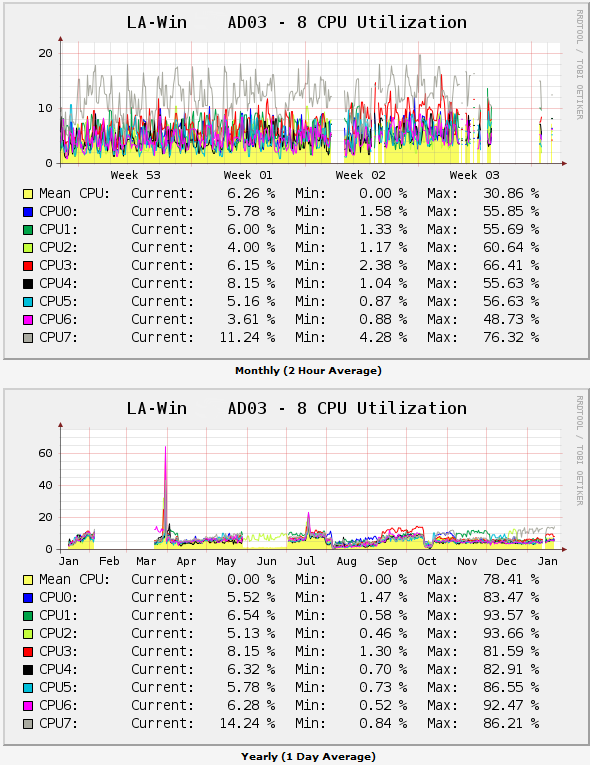Click the 'Jul' label on yearly axis

306,562
